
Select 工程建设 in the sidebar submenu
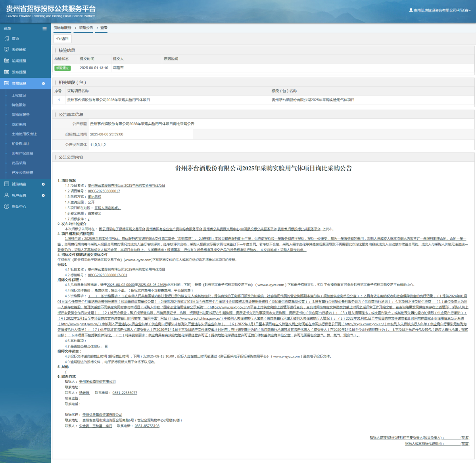(19, 95)
